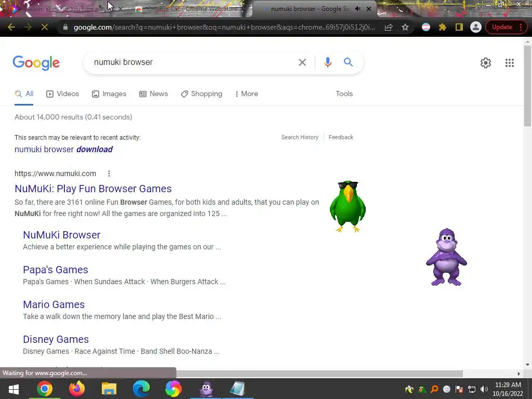Clear the search box text
The height and width of the screenshot is (399, 532).
[x=302, y=62]
